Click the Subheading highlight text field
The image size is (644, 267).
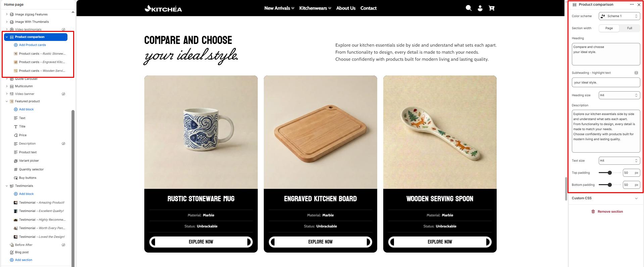tap(606, 83)
